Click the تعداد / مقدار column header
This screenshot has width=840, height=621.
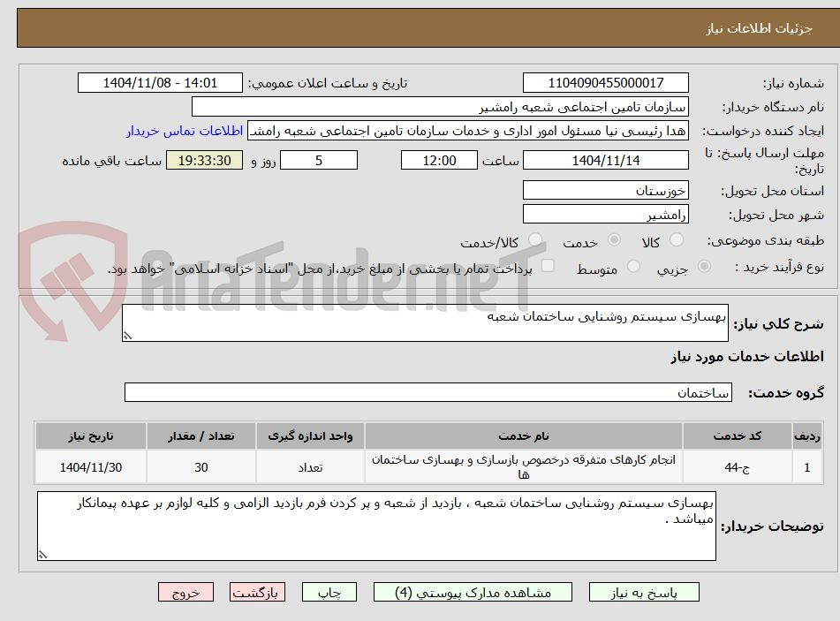201,436
